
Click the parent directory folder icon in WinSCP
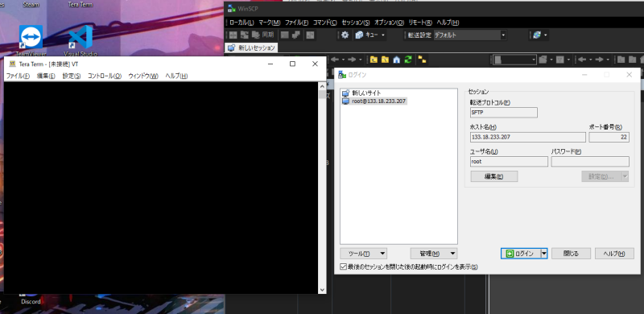pyautogui.click(x=374, y=60)
